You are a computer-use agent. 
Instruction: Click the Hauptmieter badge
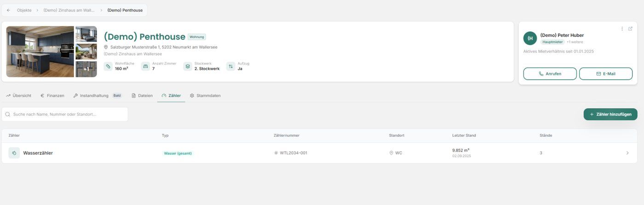tap(552, 42)
